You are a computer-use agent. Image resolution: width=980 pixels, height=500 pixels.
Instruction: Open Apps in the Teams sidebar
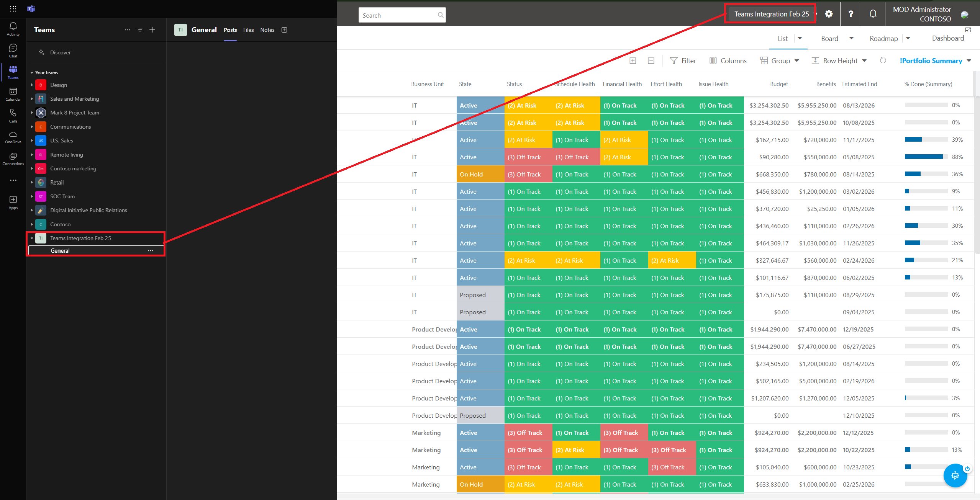coord(13,203)
